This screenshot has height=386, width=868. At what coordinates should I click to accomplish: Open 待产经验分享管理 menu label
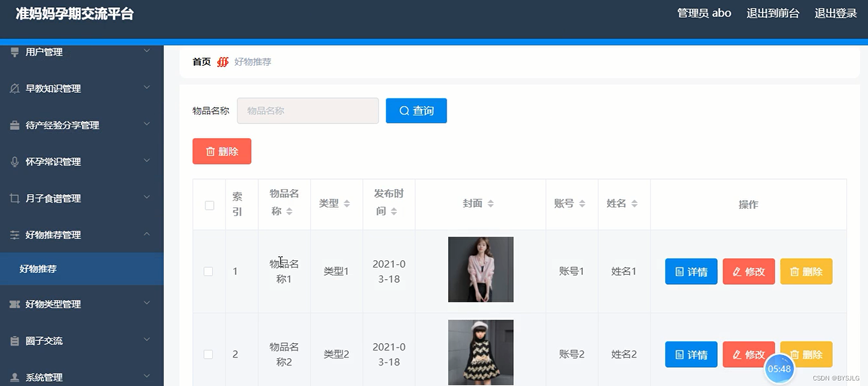point(62,125)
